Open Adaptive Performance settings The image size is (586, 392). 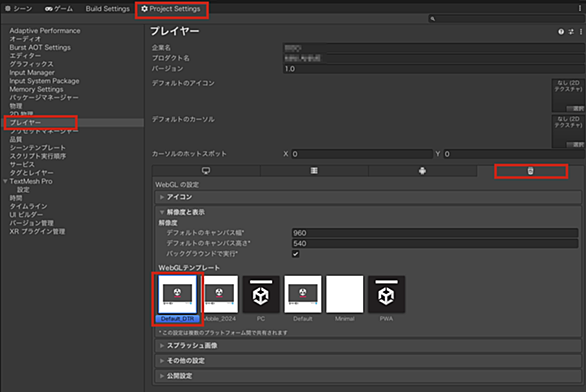(x=45, y=31)
